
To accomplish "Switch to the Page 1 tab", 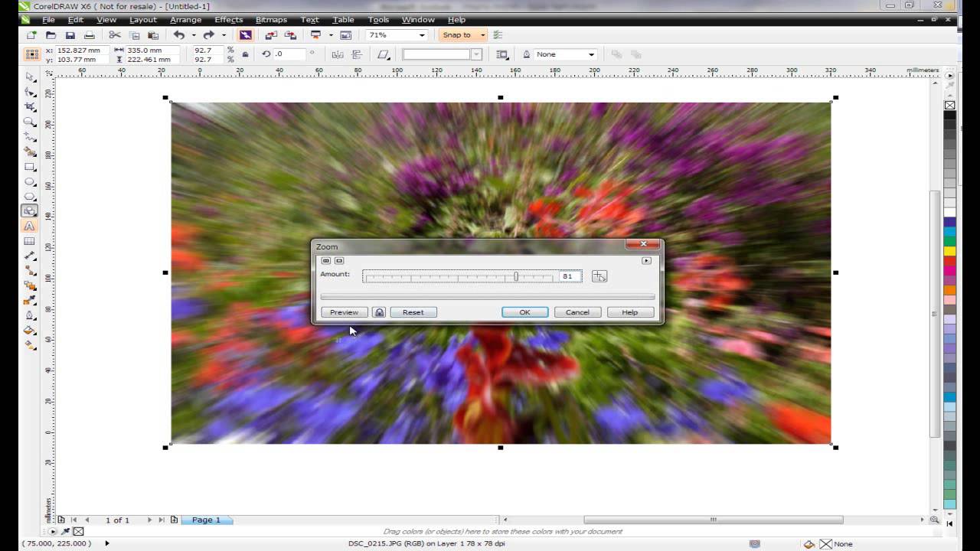I will pyautogui.click(x=206, y=520).
